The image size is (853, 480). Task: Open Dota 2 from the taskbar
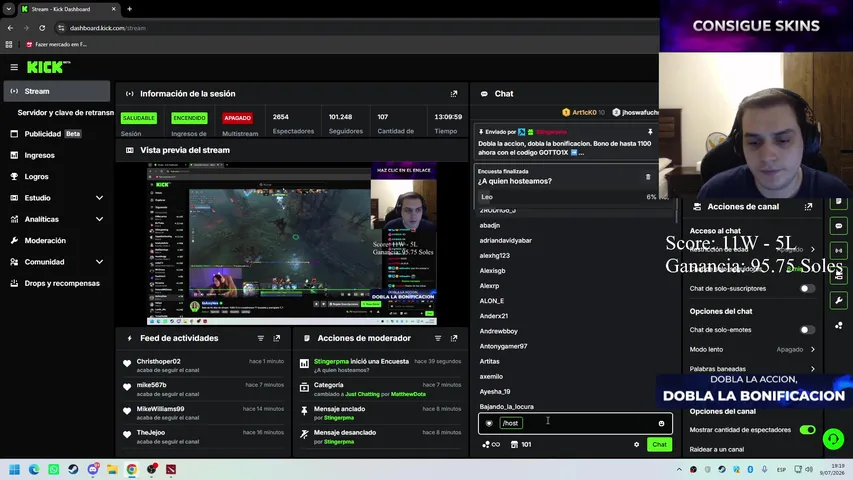171,469
